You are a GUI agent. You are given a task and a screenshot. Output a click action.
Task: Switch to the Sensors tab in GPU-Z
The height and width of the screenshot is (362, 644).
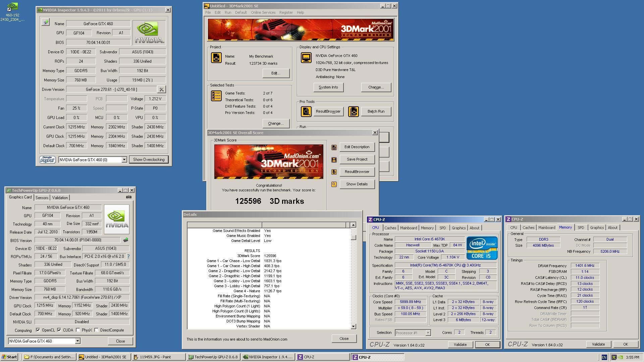point(42,198)
